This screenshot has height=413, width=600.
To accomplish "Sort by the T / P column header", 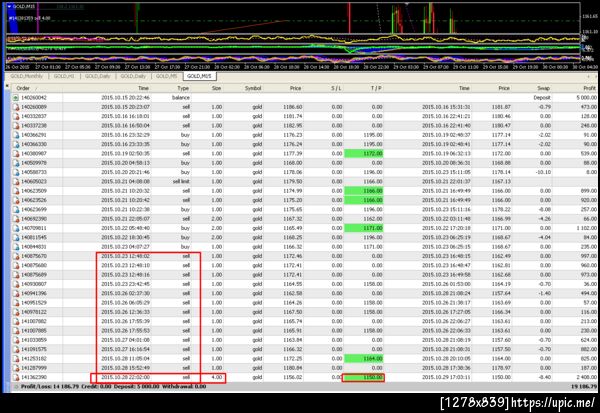I will [x=376, y=88].
